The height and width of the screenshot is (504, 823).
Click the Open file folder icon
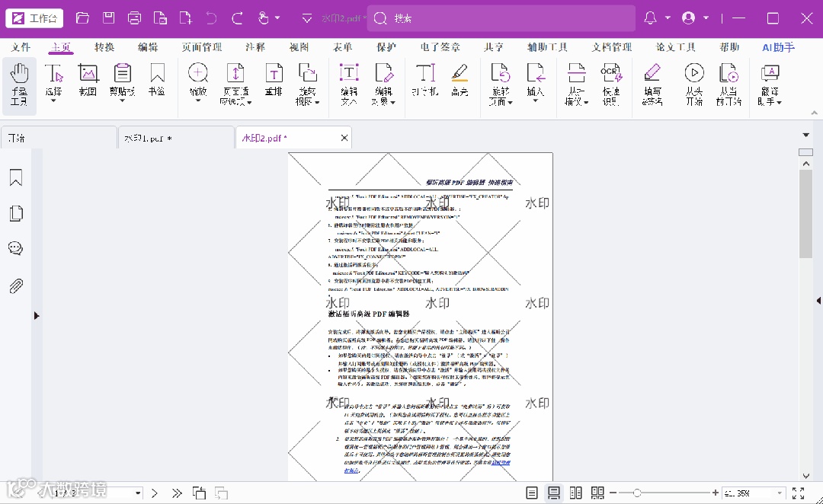[x=82, y=18]
